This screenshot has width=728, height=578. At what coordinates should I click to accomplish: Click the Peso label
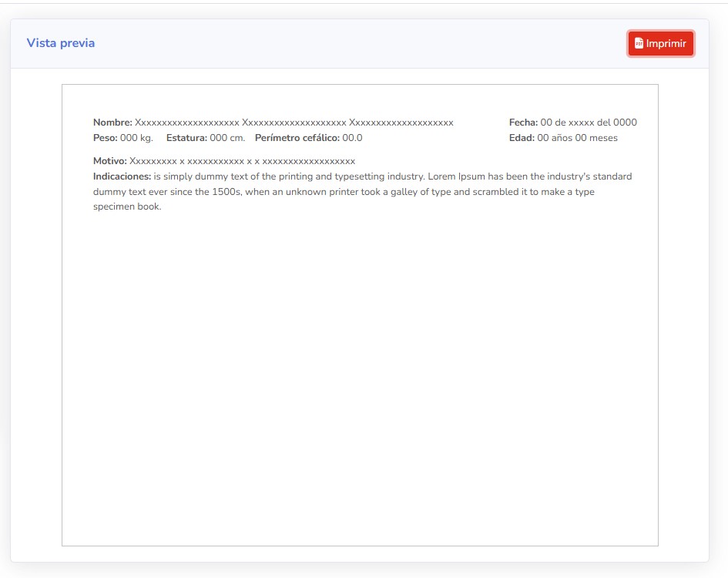[x=106, y=138]
